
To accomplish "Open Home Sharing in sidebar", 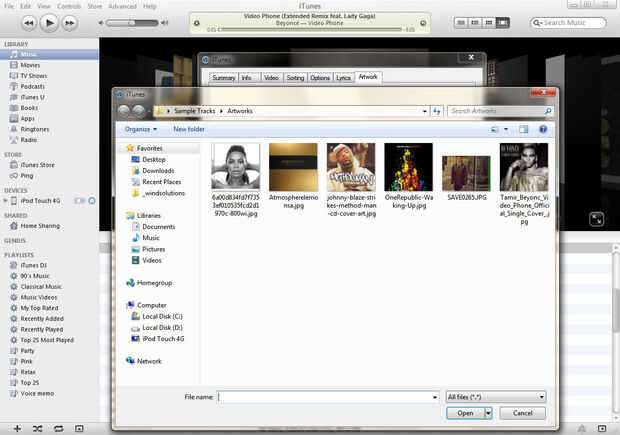I will click(40, 226).
